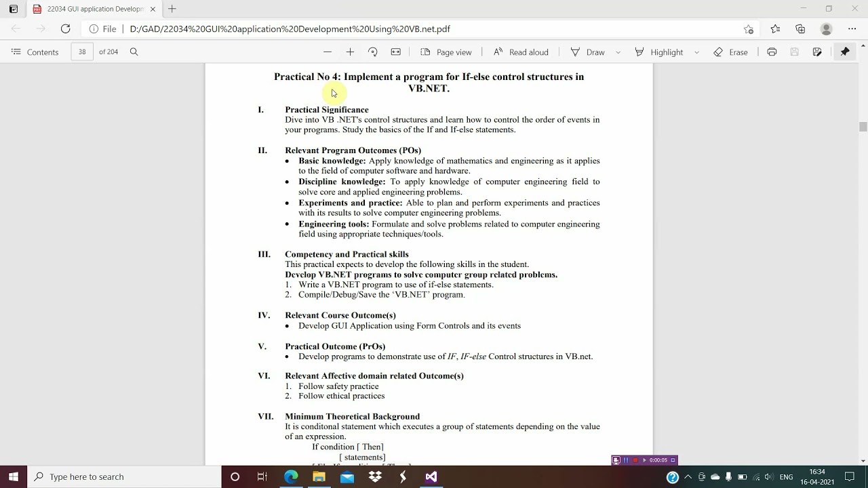Open the Favorites list

(775, 29)
